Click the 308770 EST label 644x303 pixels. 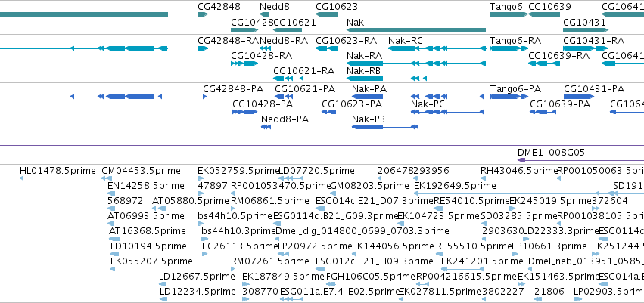[x=260, y=292]
